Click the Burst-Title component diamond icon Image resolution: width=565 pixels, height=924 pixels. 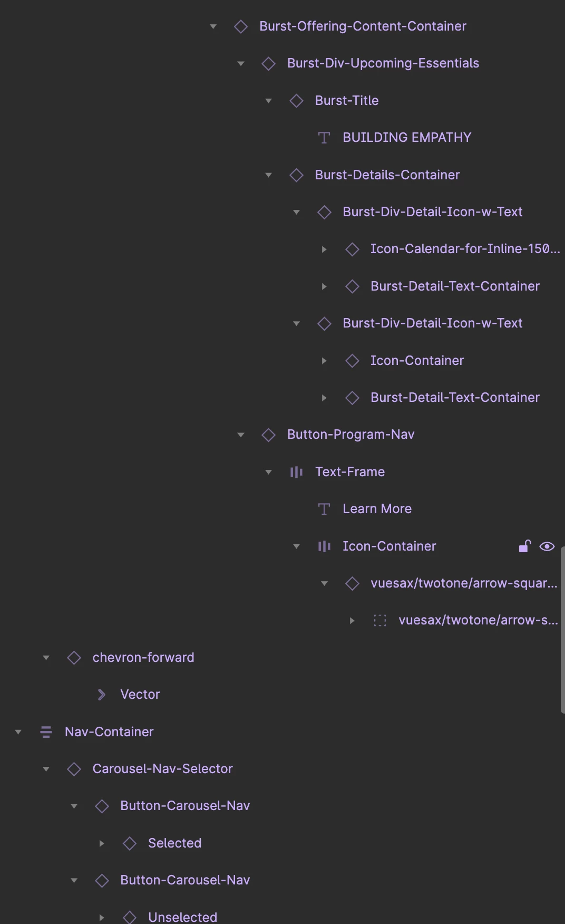coord(297,101)
